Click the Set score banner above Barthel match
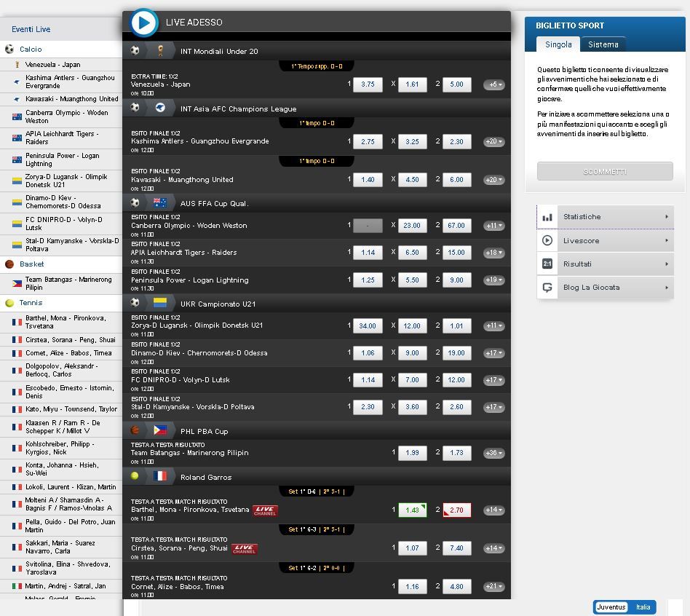690x616 pixels. click(x=317, y=491)
